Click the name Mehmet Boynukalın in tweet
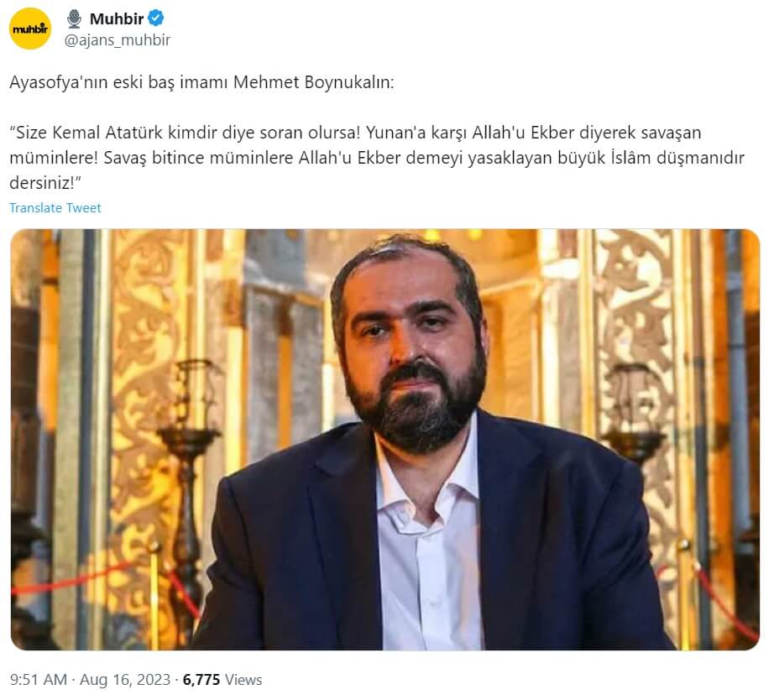Screen dimensions: 769x700 click(x=313, y=82)
